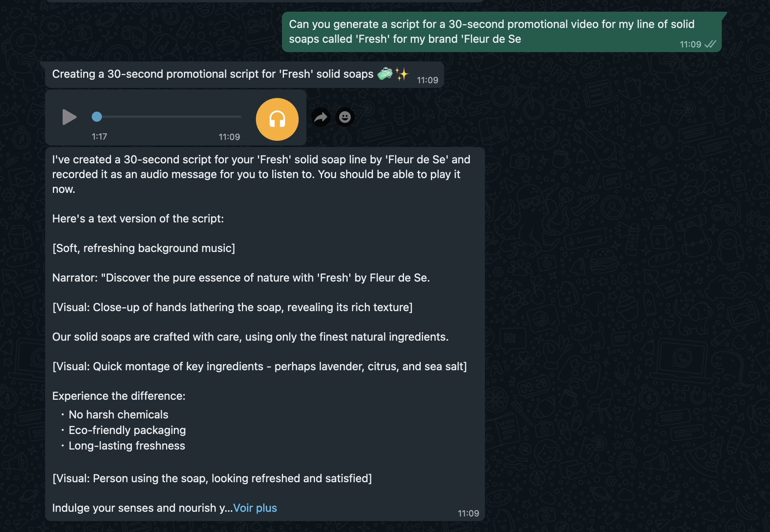The width and height of the screenshot is (770, 532).
Task: Open emoji reaction smiley beside audio
Action: click(345, 117)
